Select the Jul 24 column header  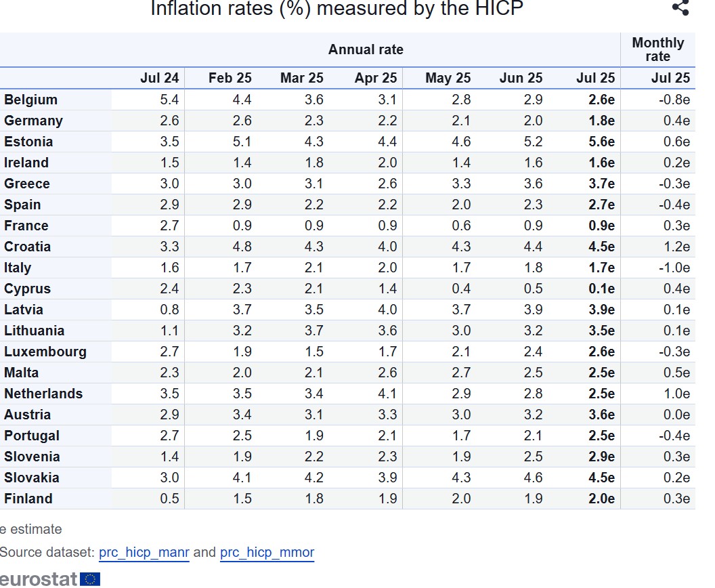pyautogui.click(x=159, y=78)
